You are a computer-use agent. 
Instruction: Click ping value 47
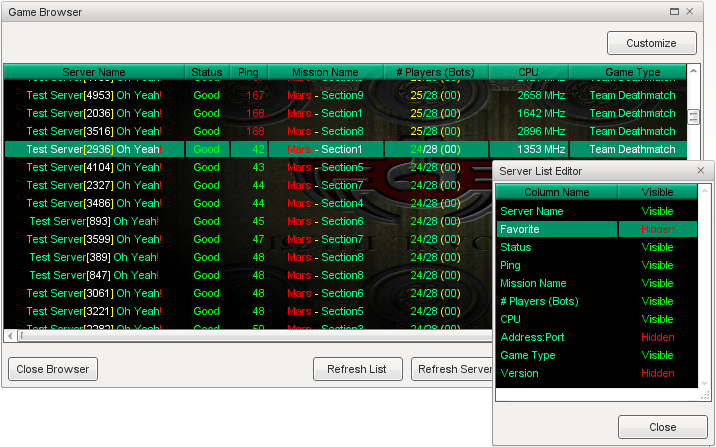tap(258, 239)
